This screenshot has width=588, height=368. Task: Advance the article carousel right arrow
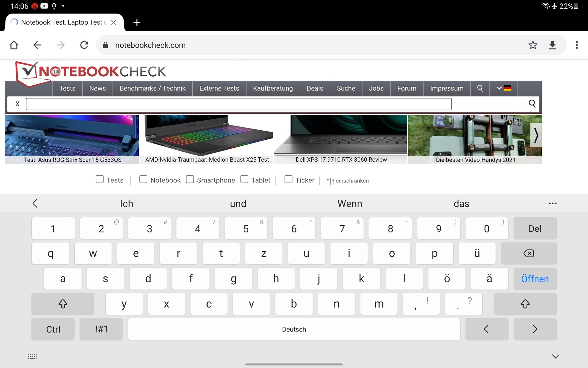point(536,135)
